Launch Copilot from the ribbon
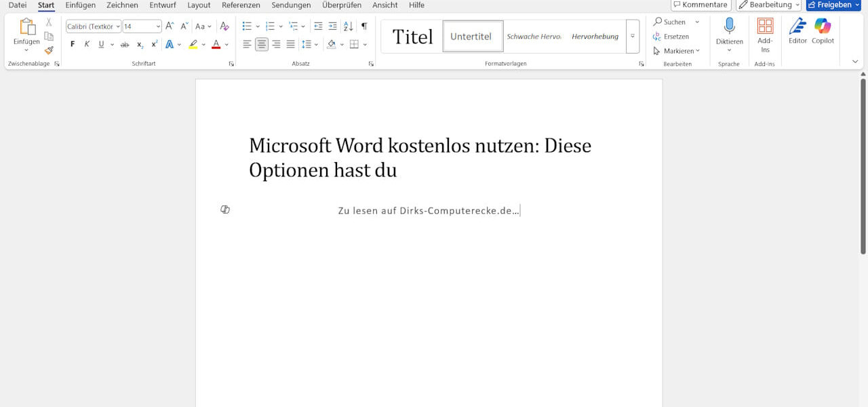Image resolution: width=868 pixels, height=407 pixels. pos(823,31)
